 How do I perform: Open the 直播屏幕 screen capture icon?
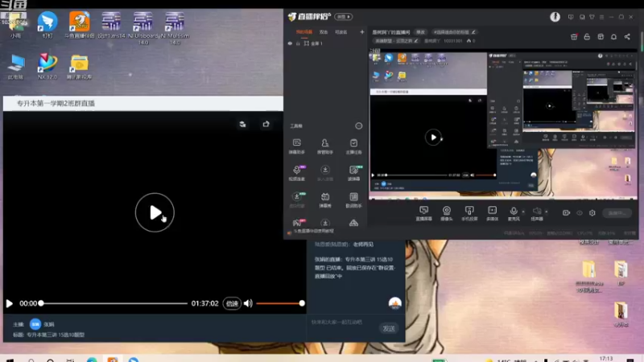[424, 213]
